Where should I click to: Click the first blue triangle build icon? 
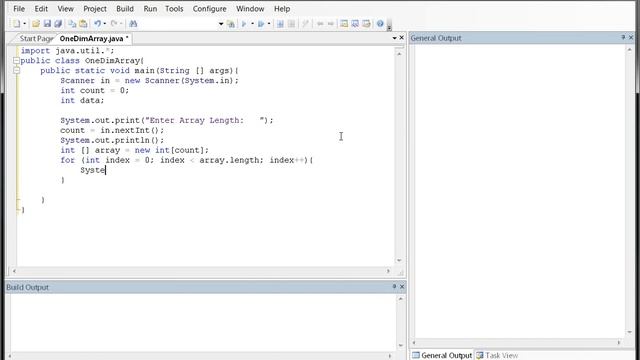244,24
